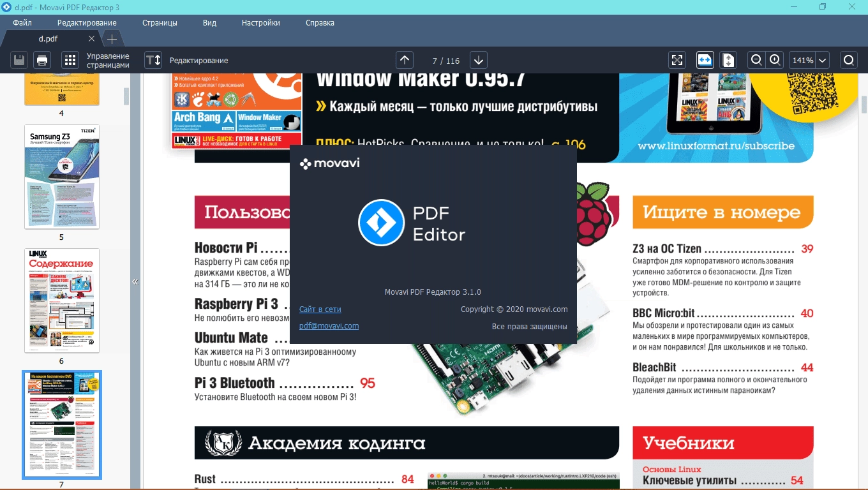Select page 5 Samsung Z3 thumbnail

[62, 177]
